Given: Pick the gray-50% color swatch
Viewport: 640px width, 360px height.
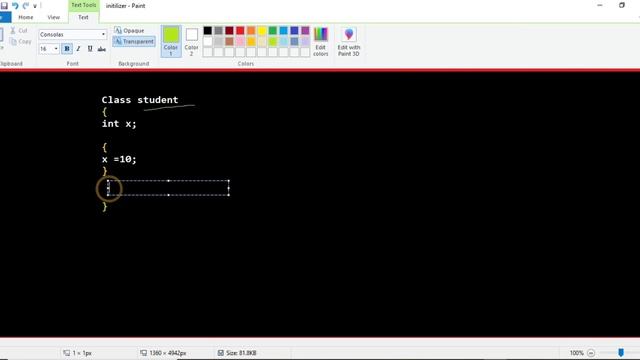Looking at the screenshot, I should click(219, 31).
